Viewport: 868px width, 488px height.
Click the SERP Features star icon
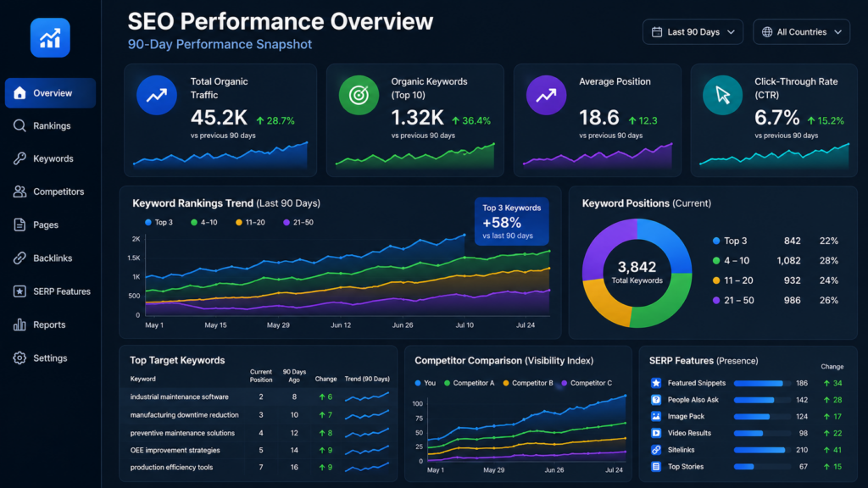(x=19, y=291)
